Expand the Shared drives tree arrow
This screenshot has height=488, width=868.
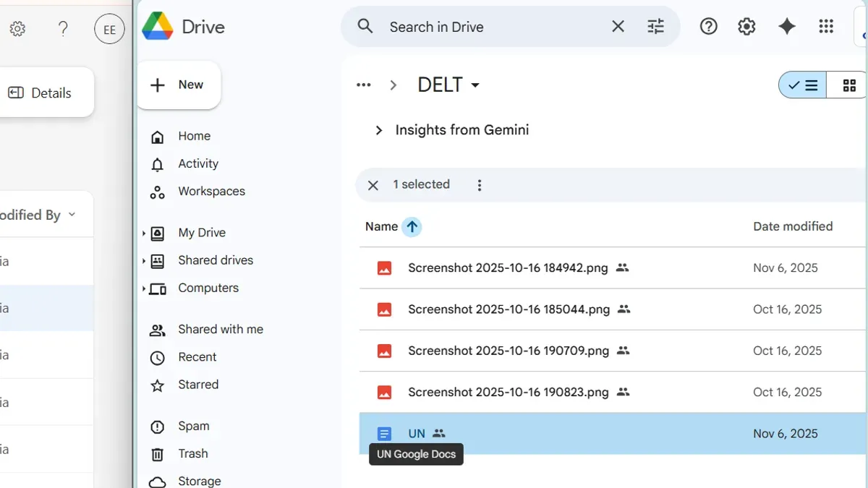pos(144,261)
